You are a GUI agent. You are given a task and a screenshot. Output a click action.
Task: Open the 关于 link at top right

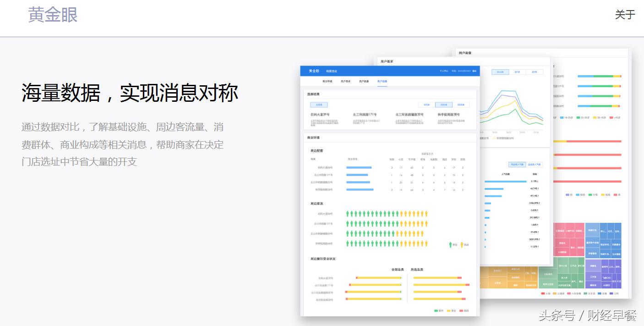[624, 15]
